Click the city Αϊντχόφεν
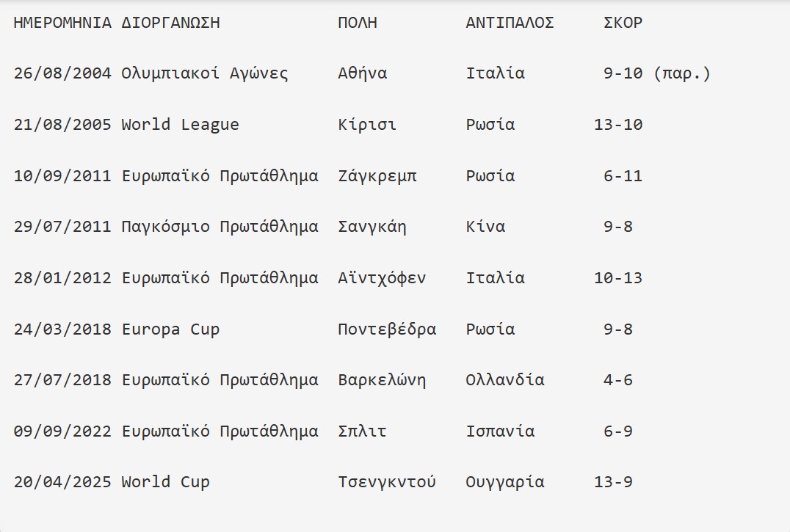This screenshot has width=790, height=532. tap(382, 278)
